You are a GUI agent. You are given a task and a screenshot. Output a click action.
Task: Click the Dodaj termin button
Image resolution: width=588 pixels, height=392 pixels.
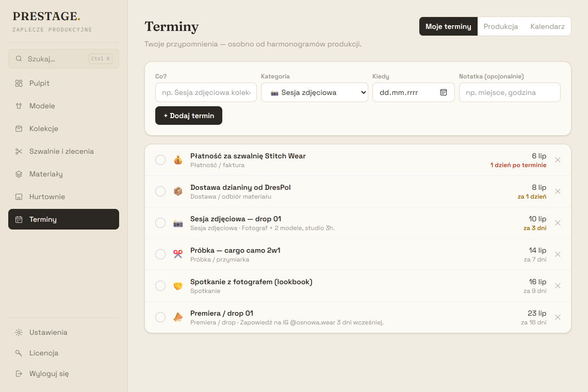(189, 116)
